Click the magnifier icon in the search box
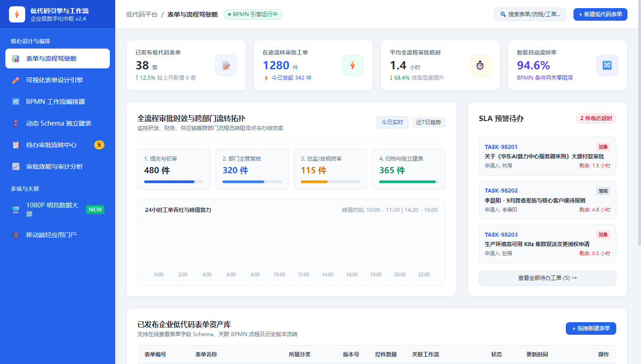 [503, 14]
